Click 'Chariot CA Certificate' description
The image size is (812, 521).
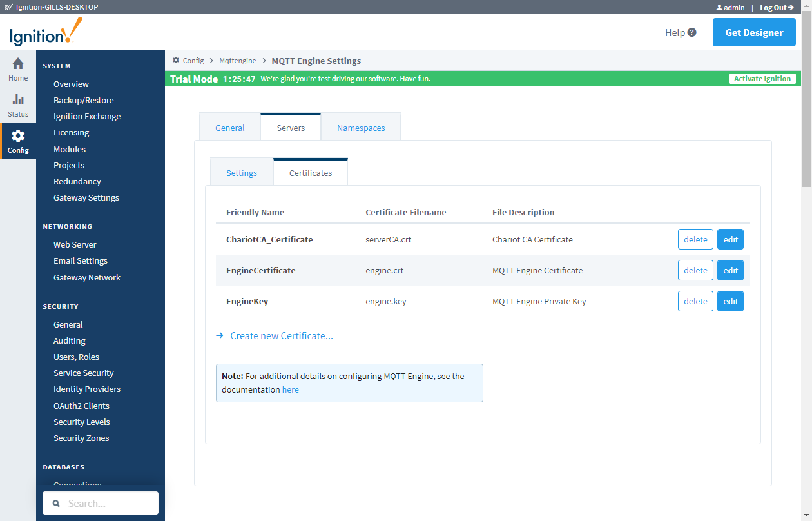532,239
